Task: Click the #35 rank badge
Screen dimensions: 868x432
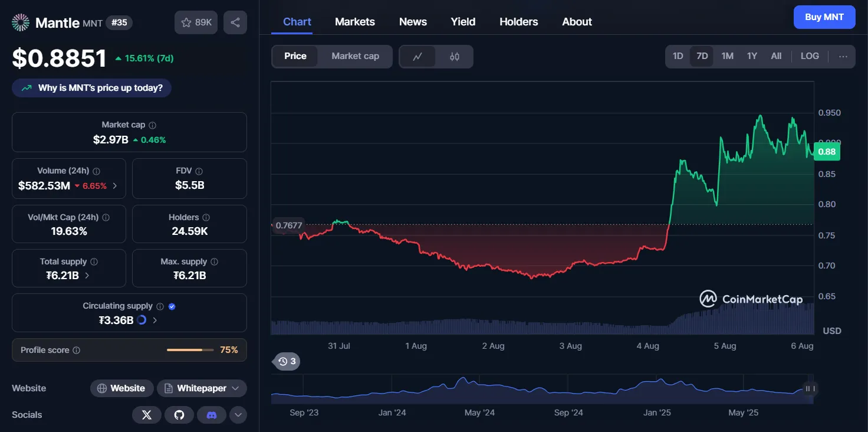Action: click(119, 22)
